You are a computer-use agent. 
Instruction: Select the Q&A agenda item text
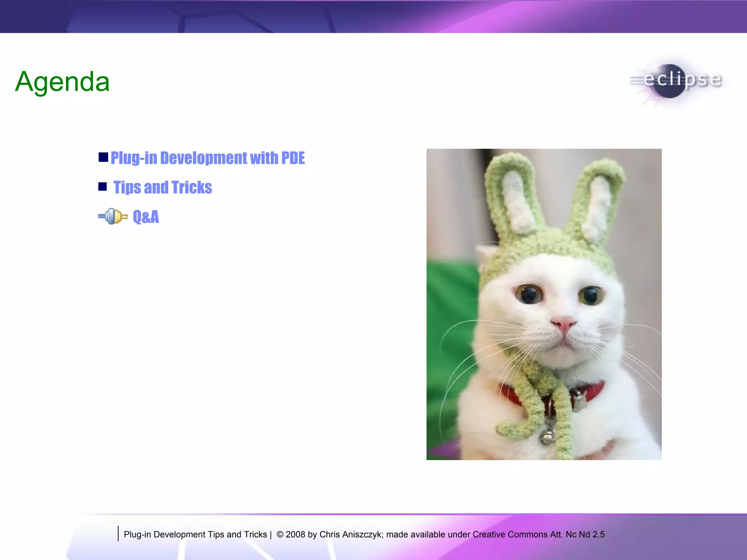pos(146,217)
